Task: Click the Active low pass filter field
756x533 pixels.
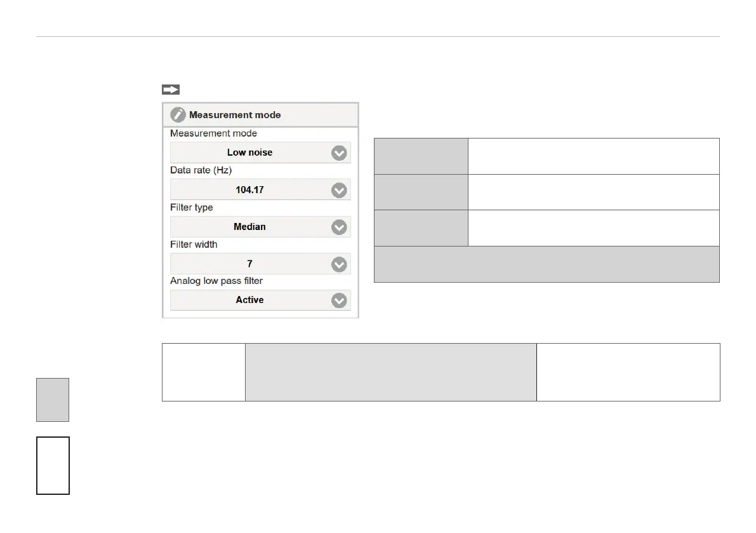Action: click(260, 300)
